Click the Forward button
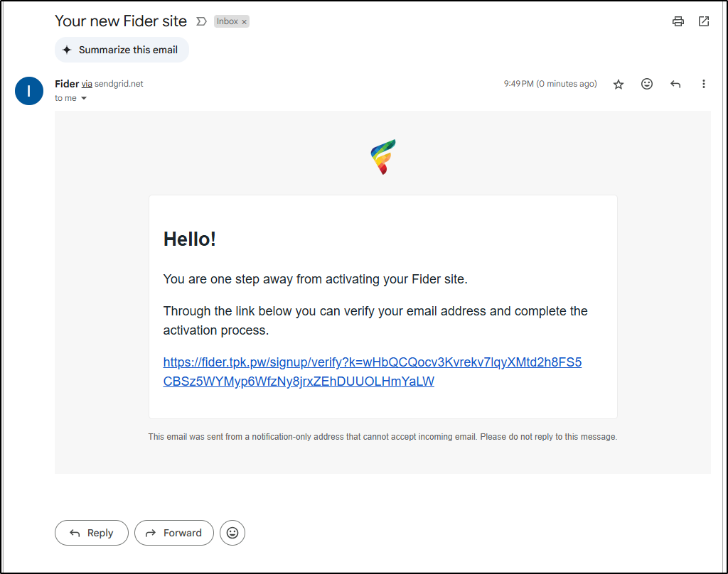 pos(174,533)
